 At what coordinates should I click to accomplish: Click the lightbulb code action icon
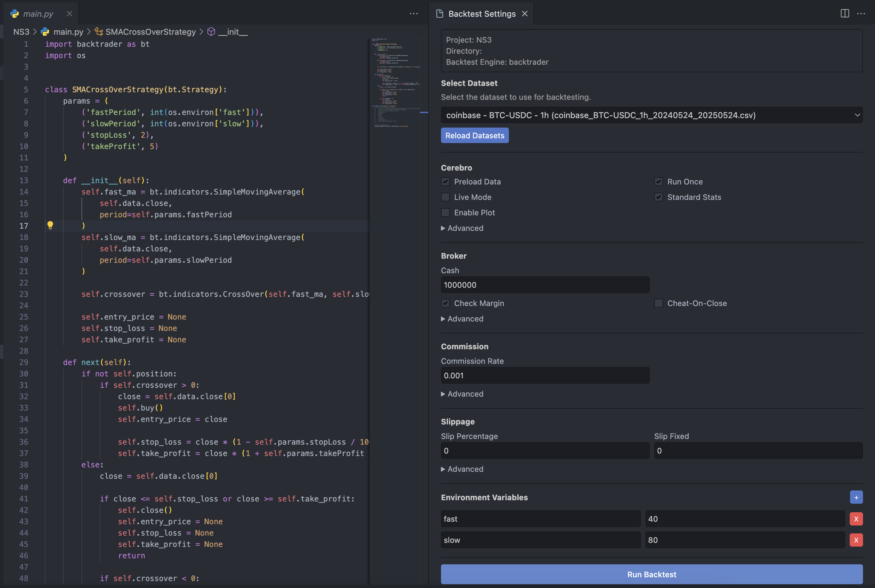(x=50, y=225)
